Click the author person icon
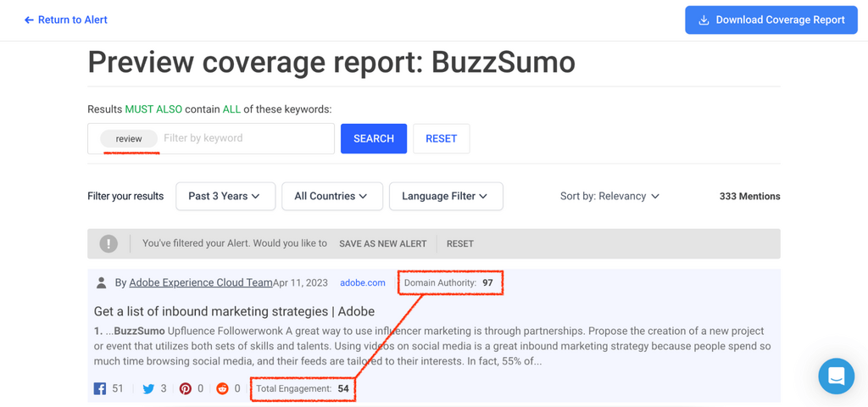Screen dimensions: 868x407 click(x=102, y=282)
